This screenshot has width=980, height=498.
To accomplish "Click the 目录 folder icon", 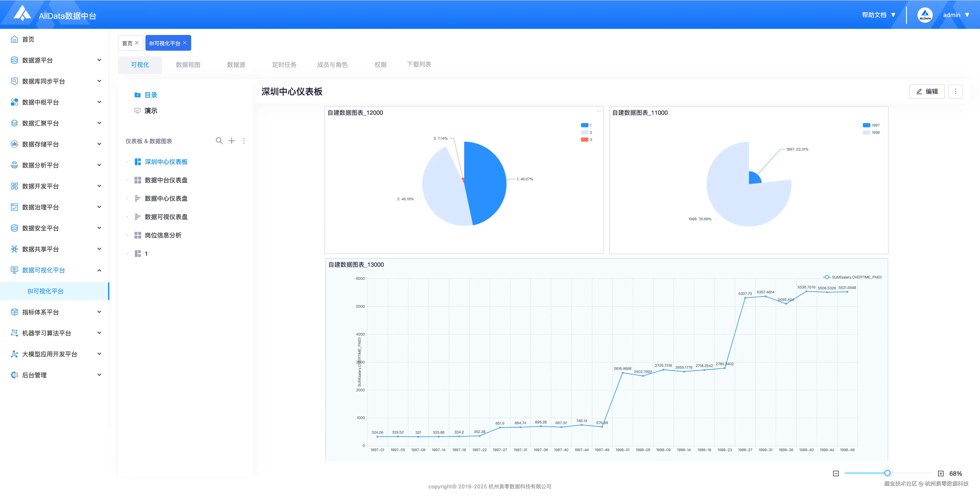I will click(137, 95).
